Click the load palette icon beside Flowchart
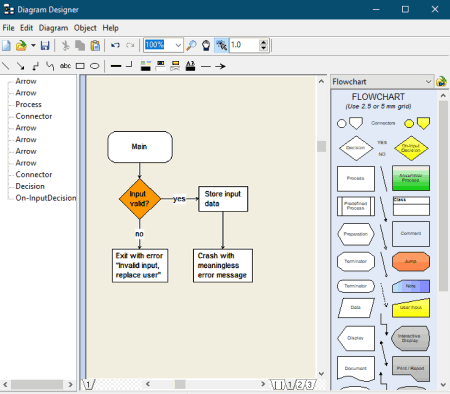 coord(441,82)
